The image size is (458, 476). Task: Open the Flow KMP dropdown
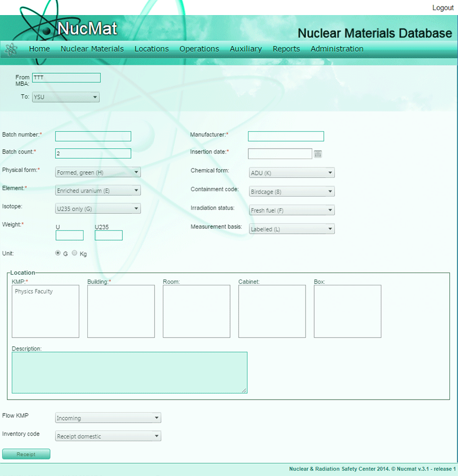point(108,418)
